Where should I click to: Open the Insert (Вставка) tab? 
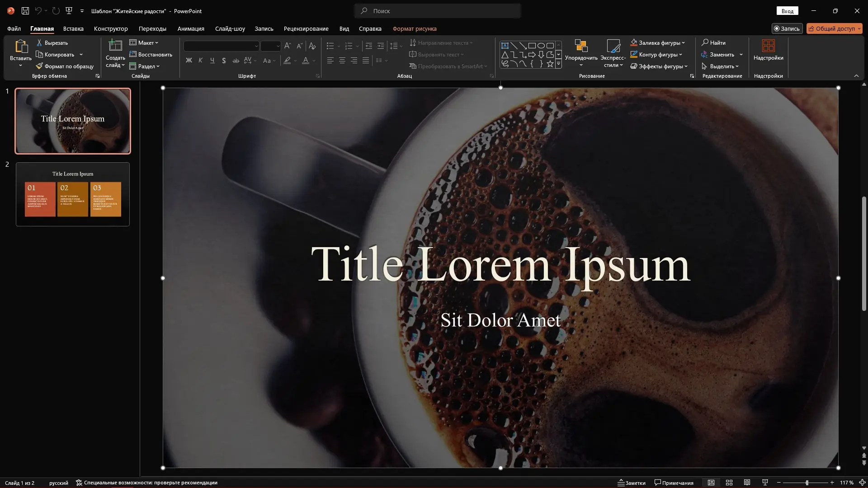coord(73,28)
